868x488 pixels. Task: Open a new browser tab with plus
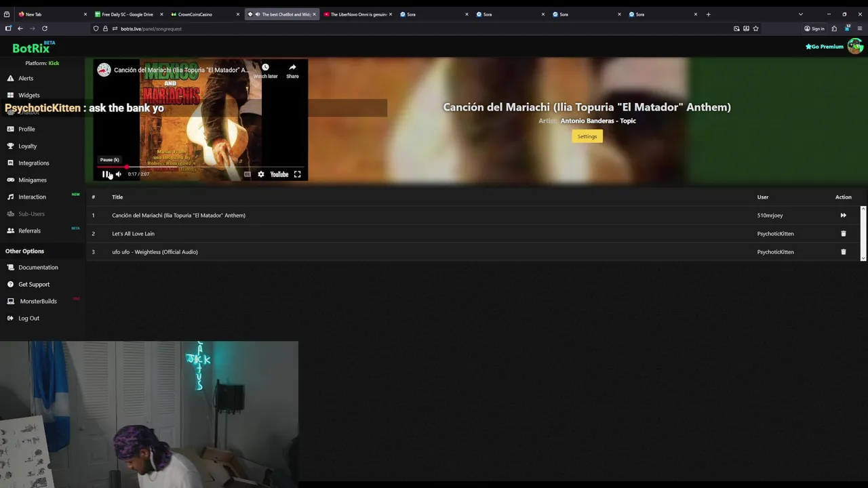coord(708,14)
